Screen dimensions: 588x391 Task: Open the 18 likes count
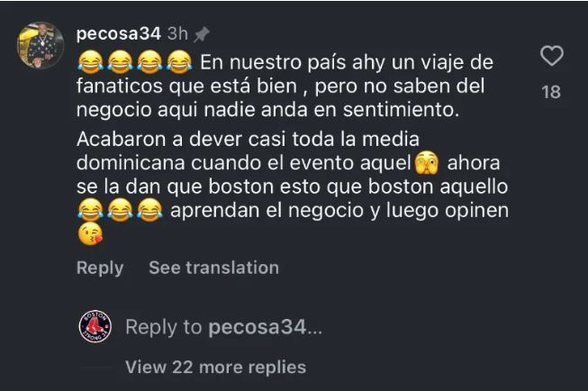click(551, 92)
